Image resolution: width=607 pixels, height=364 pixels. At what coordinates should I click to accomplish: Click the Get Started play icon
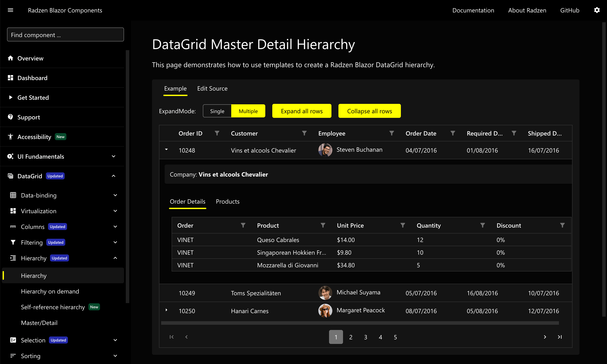click(10, 97)
